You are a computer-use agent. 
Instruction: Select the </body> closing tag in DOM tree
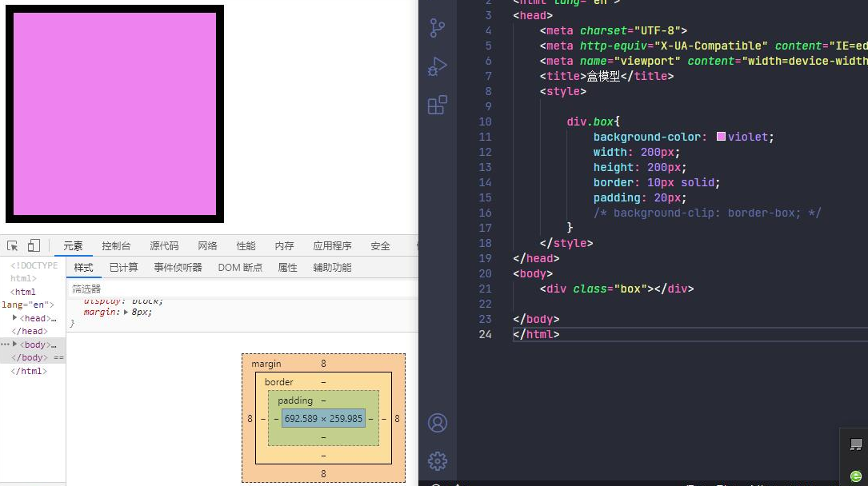pos(30,358)
